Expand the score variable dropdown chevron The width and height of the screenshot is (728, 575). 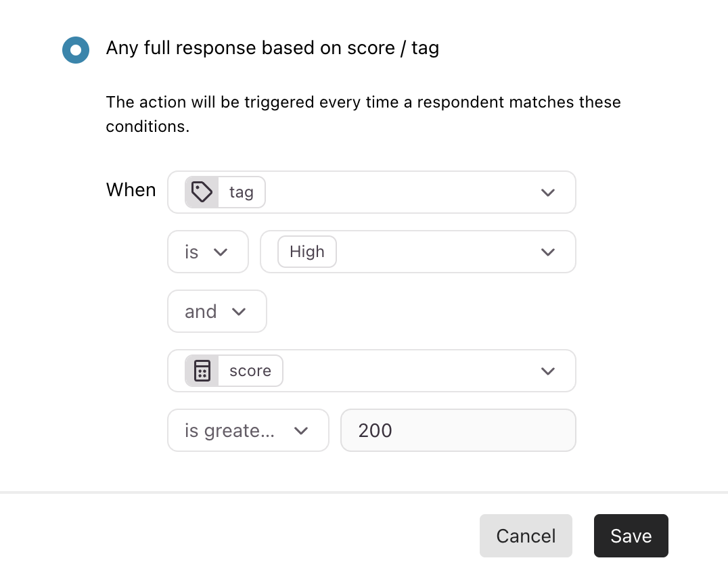pyautogui.click(x=548, y=371)
